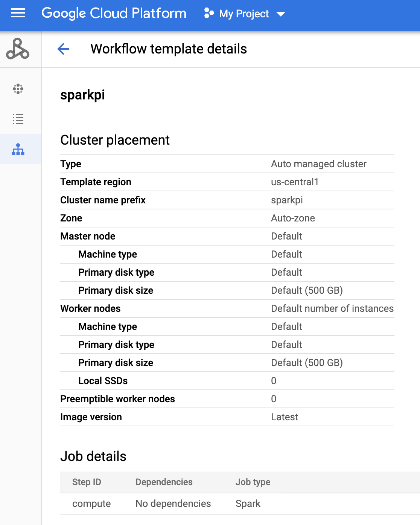Select the Workflows sidebar icon
Image resolution: width=420 pixels, height=525 pixels.
click(x=18, y=150)
